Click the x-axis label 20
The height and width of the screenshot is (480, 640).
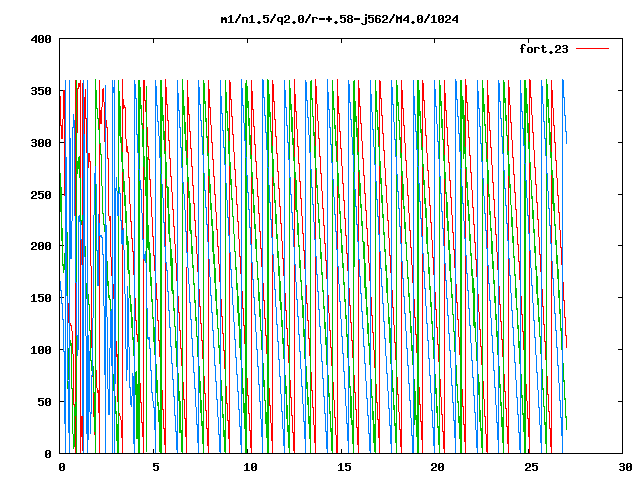(x=437, y=467)
